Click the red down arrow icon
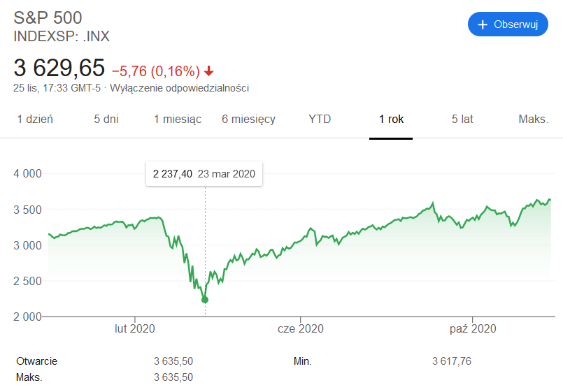Screen dimensions: 563x392 [209, 71]
